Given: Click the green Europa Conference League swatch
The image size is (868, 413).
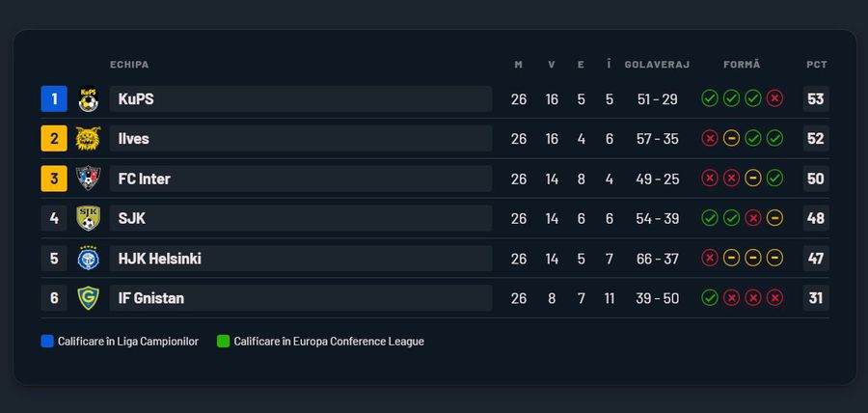Looking at the screenshot, I should [223, 342].
